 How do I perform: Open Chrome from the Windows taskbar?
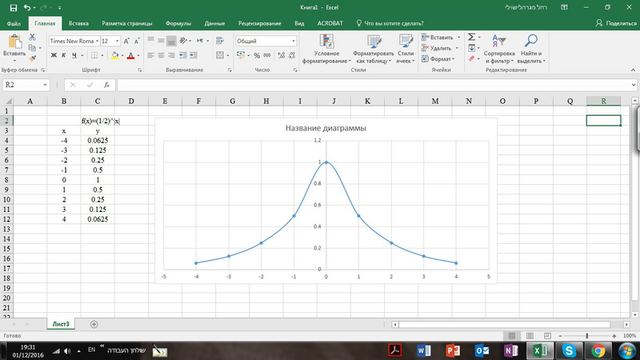point(598,351)
